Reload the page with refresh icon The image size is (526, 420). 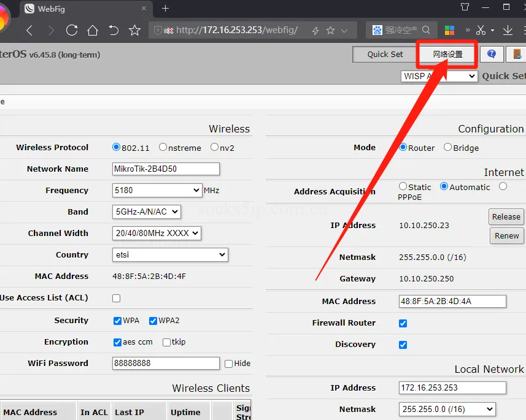pos(72,31)
